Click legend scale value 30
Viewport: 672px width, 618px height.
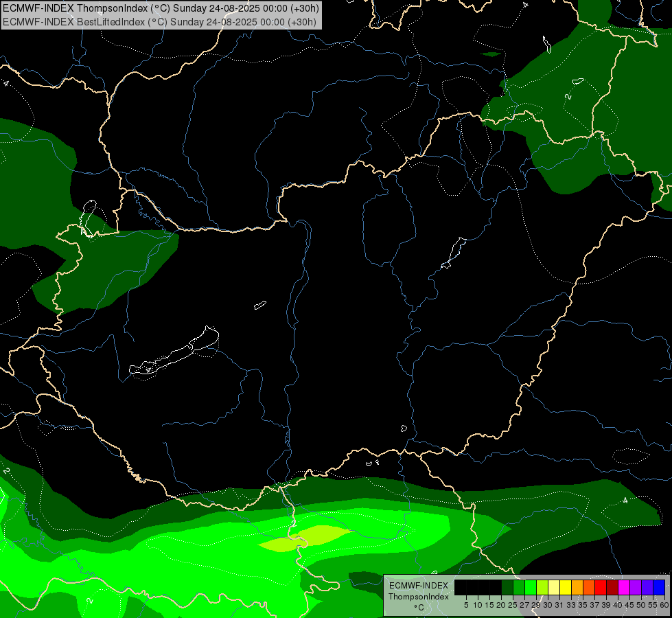[x=548, y=605]
